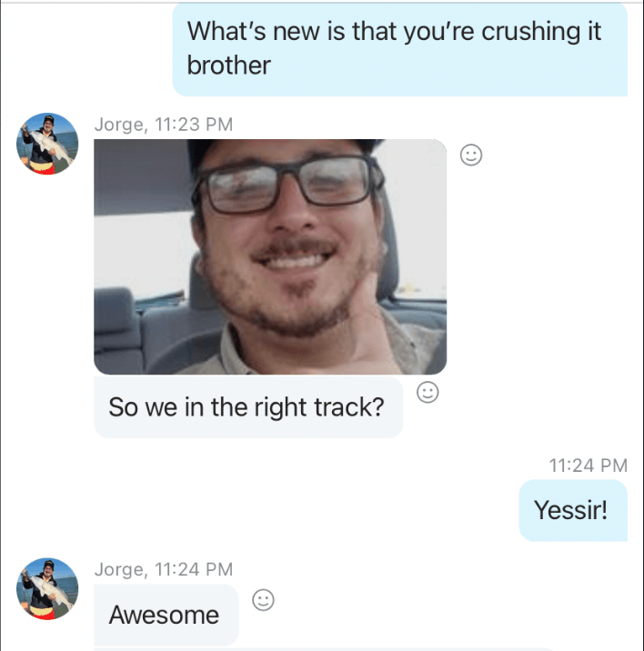Select the "Awesome" message bubble
The image size is (644, 651).
point(166,615)
